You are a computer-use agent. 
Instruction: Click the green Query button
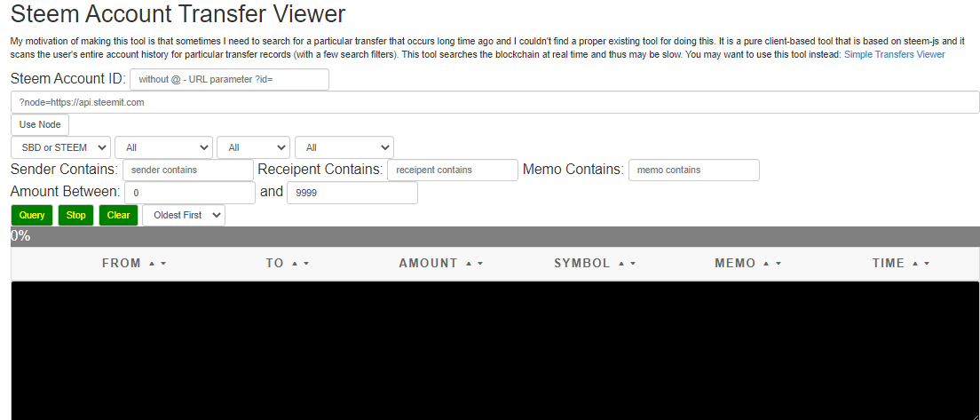click(x=32, y=215)
